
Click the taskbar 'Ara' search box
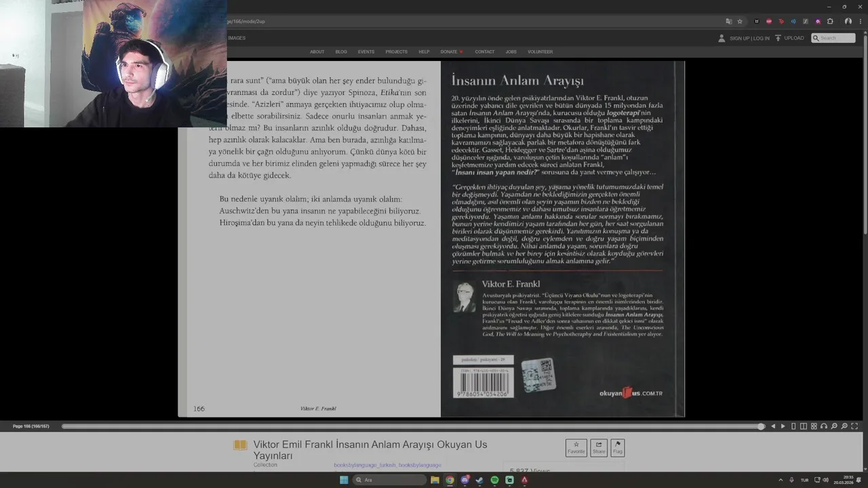(x=389, y=480)
